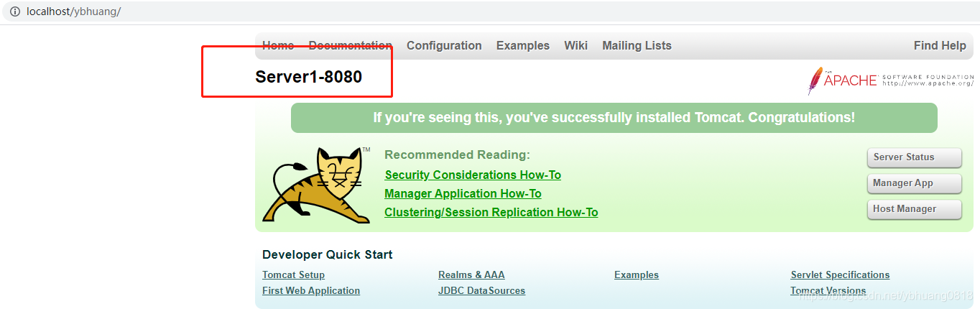980x309 pixels.
Task: Open the Home navigation item
Action: [278, 45]
